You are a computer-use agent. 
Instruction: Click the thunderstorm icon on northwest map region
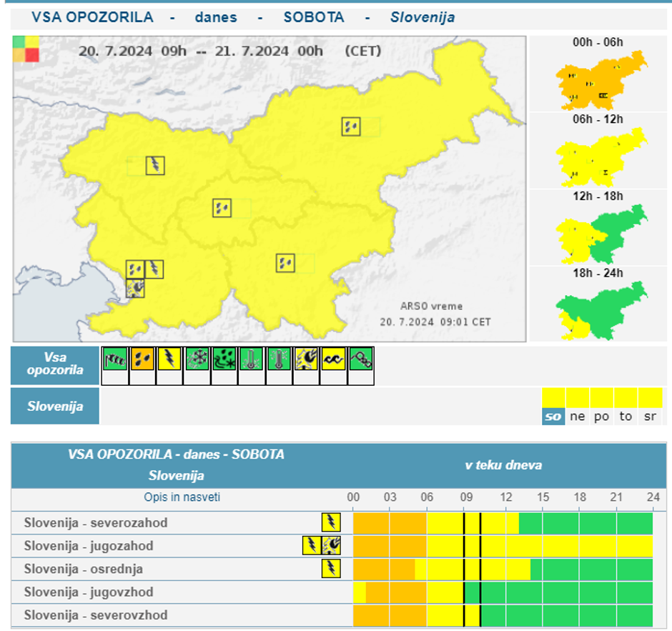tap(155, 166)
